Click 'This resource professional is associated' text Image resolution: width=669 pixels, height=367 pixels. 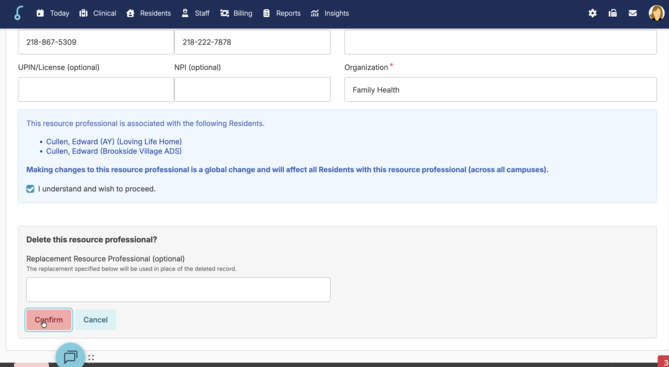[145, 123]
